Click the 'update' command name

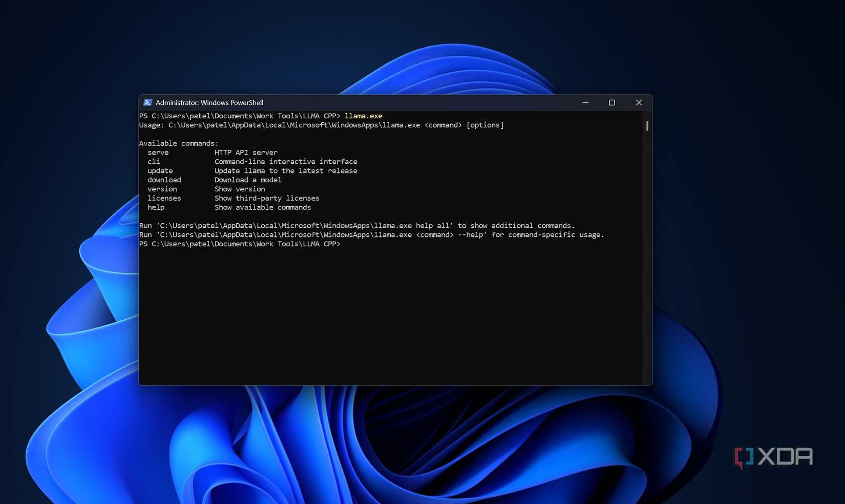click(160, 171)
